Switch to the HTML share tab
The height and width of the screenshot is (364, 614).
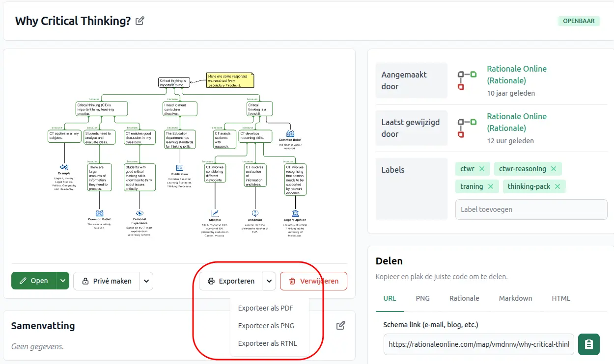point(560,298)
